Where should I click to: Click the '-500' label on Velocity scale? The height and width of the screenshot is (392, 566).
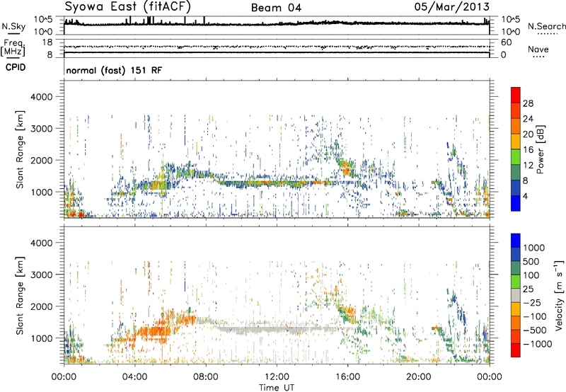535,330
